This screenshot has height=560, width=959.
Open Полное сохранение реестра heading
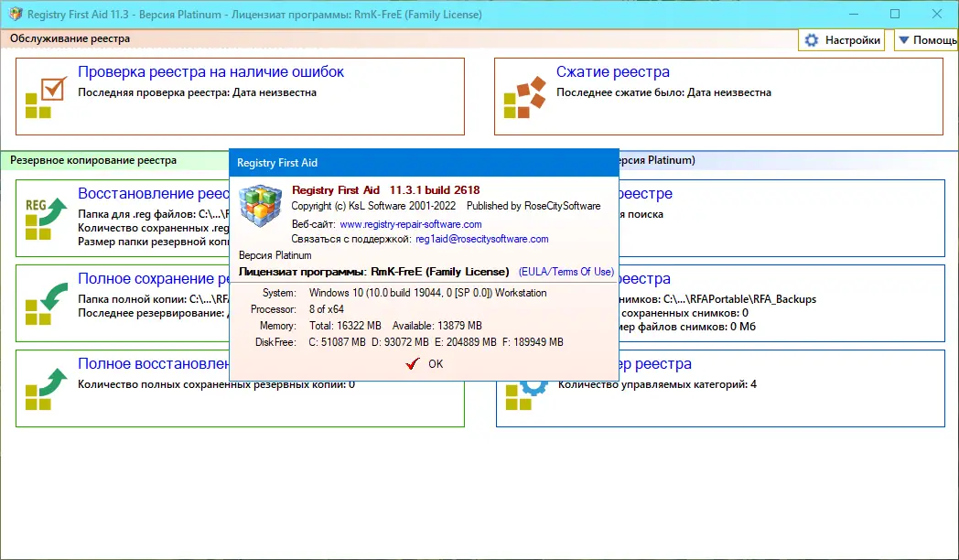pos(154,278)
